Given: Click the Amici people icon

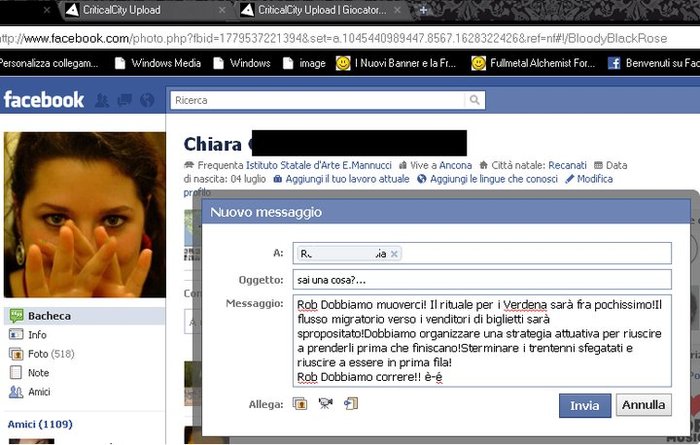Looking at the screenshot, I should (16, 391).
